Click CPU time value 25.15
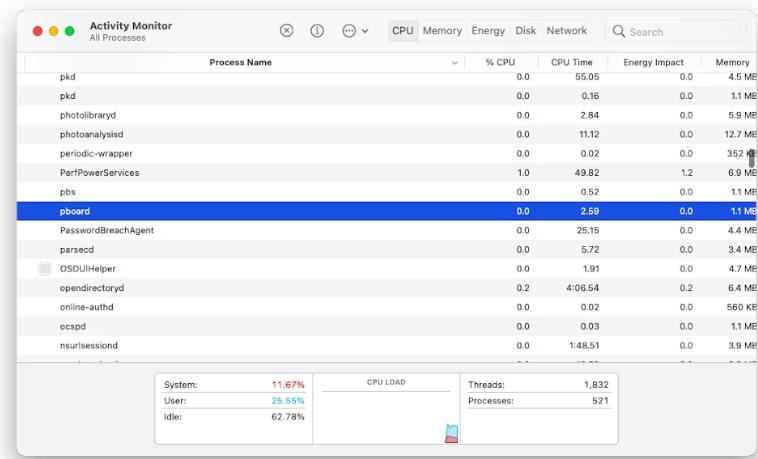The height and width of the screenshot is (459, 758). pos(588,230)
